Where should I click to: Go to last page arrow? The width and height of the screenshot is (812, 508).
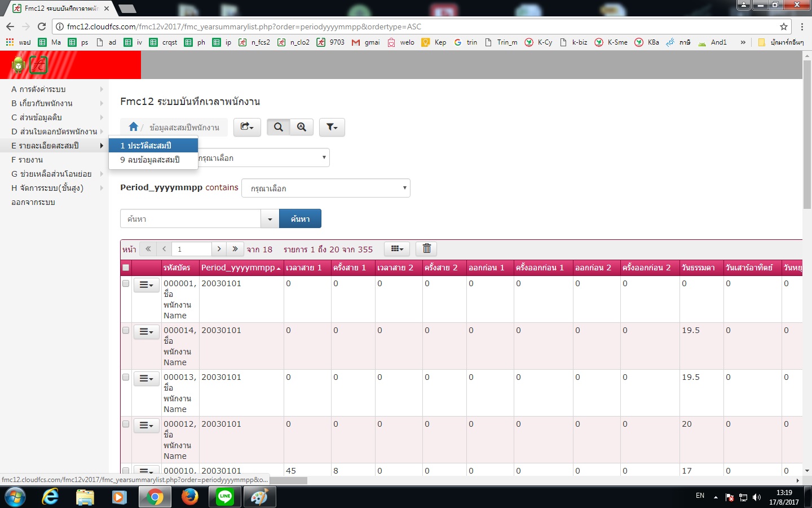tap(235, 248)
